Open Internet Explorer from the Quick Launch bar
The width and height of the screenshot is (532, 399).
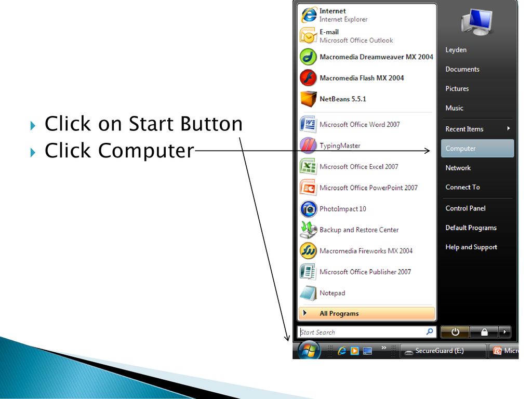point(342,351)
